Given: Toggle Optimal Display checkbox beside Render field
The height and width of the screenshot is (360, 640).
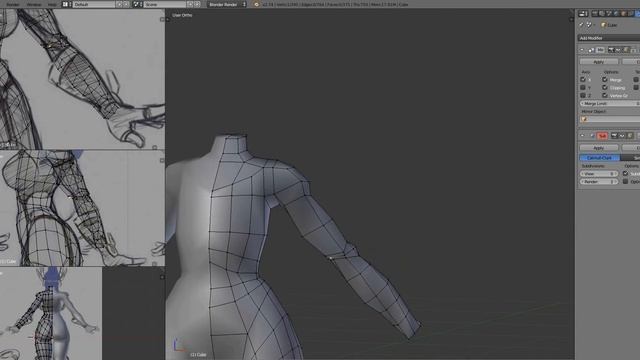Looking at the screenshot, I should (625, 181).
